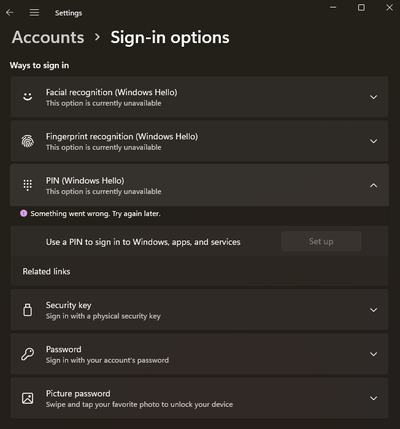The height and width of the screenshot is (429, 400).
Task: Click the Picture password image icon
Action: pyautogui.click(x=28, y=398)
